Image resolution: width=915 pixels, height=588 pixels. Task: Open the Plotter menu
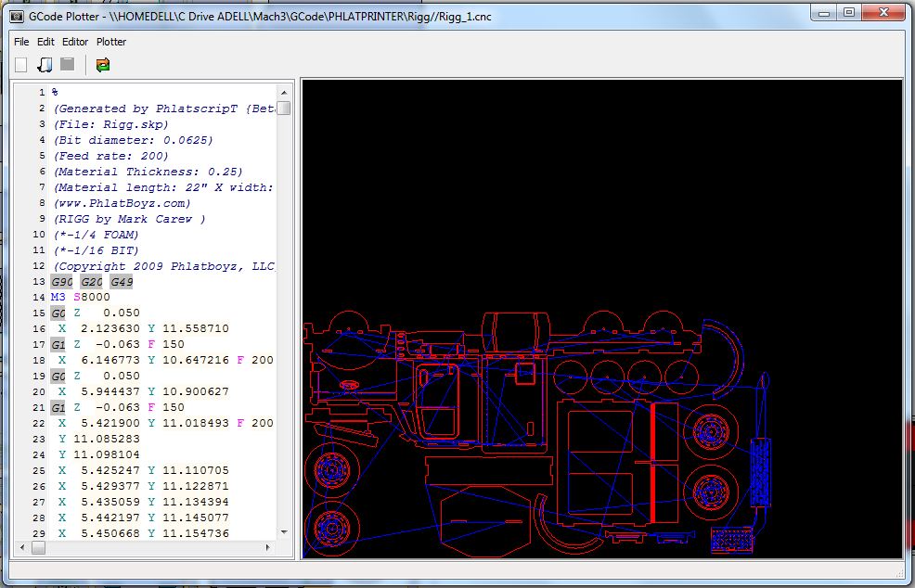[111, 42]
